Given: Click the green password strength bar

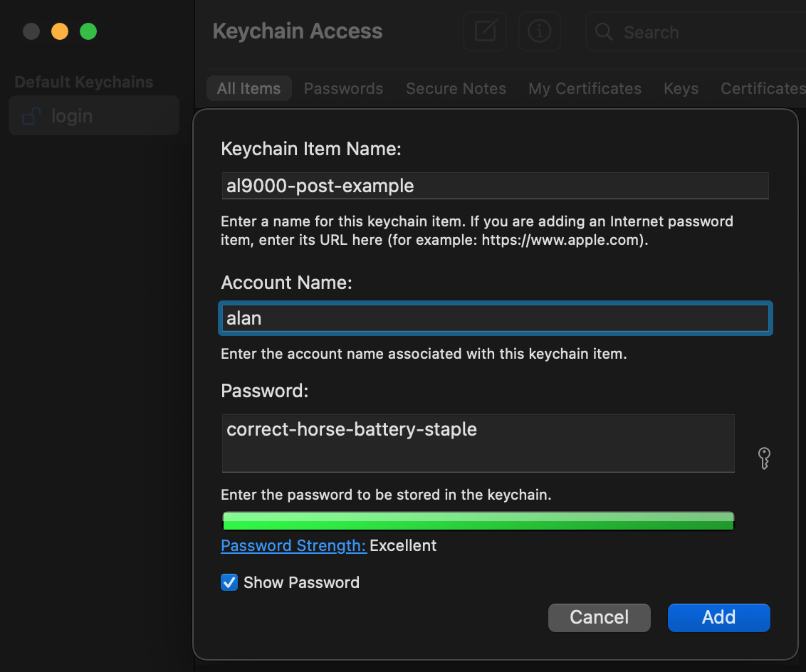Looking at the screenshot, I should (x=478, y=520).
